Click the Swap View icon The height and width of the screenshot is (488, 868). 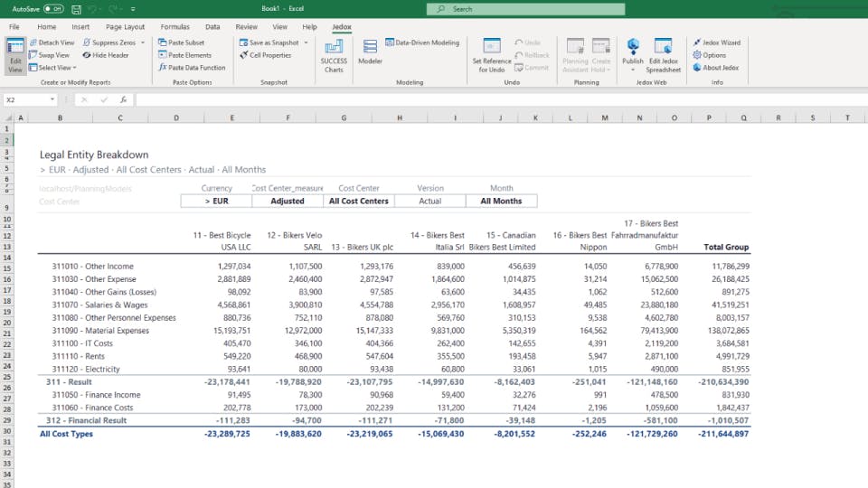(x=33, y=55)
